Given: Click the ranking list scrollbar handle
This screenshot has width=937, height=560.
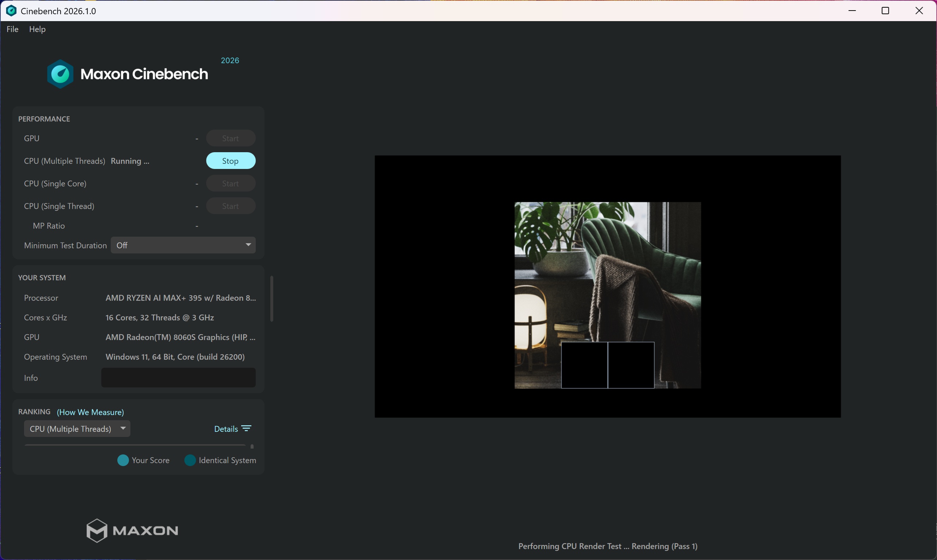Looking at the screenshot, I should coord(252,446).
